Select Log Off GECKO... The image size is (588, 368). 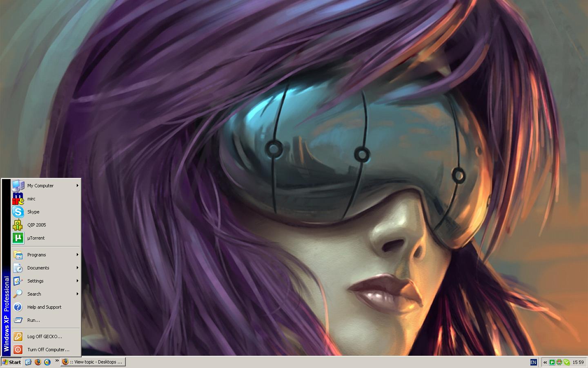(46, 337)
